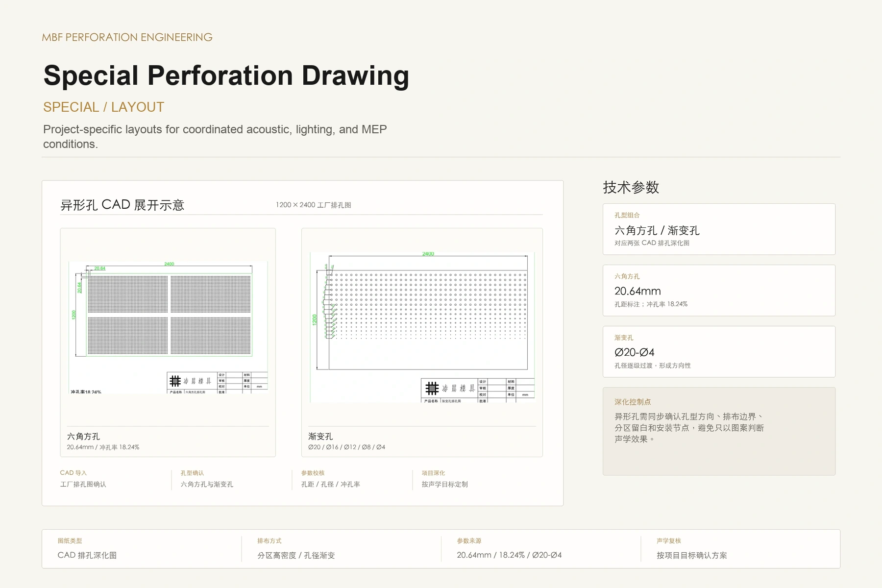Click the 'Project-specific layouts' description paragraph
The image size is (882, 588).
tap(215, 137)
